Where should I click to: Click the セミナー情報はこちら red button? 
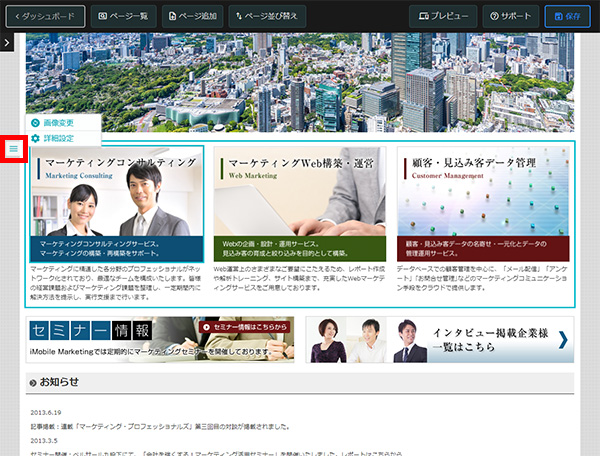pyautogui.click(x=245, y=326)
